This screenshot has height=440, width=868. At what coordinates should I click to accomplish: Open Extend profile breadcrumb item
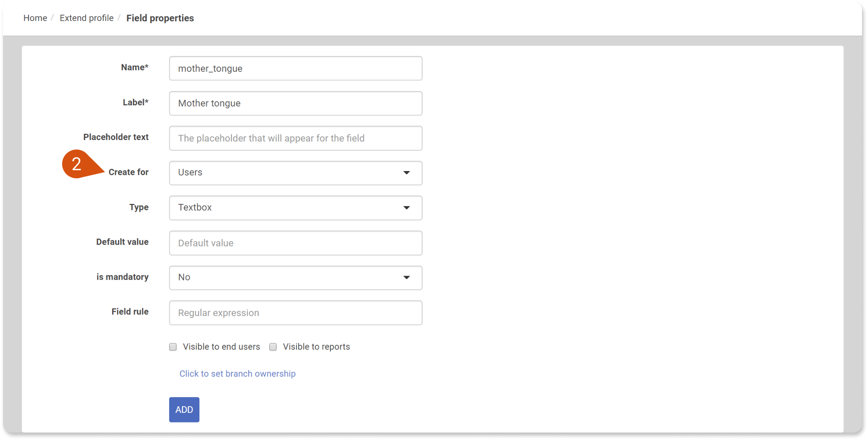(87, 18)
